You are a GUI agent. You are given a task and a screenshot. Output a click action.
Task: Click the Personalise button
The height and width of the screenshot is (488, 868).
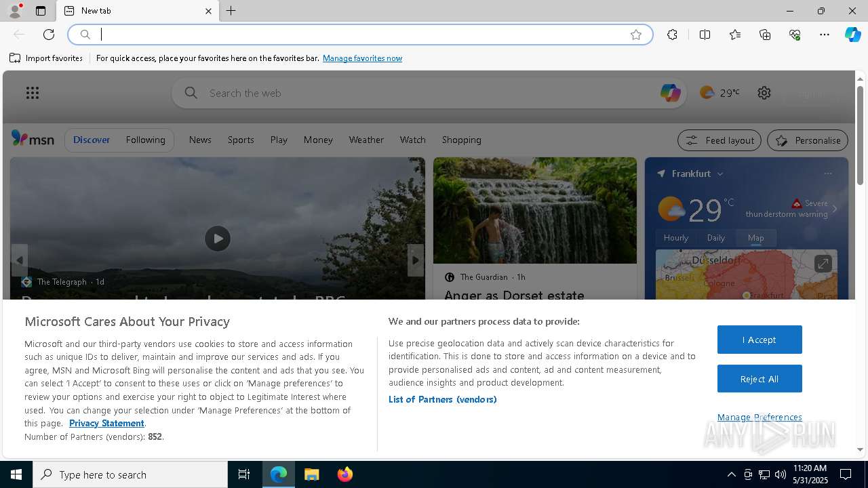tap(808, 140)
